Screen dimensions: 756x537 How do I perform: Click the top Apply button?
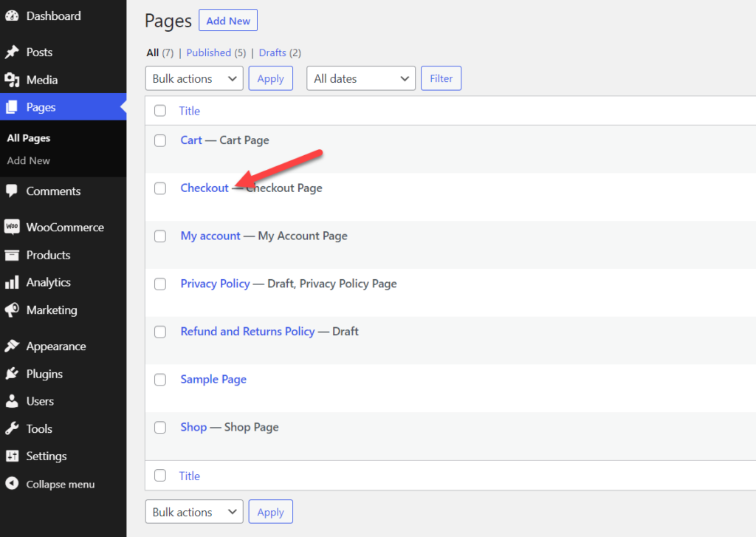tap(270, 78)
